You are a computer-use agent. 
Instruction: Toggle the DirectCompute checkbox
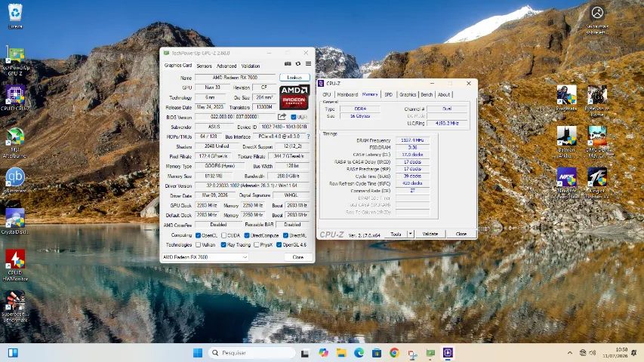[247, 235]
